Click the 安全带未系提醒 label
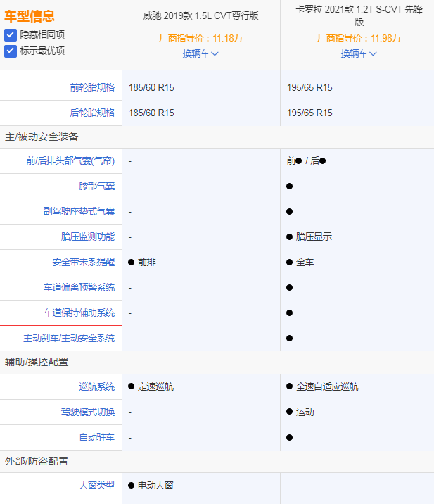The width and height of the screenshot is (434, 504). tap(84, 262)
